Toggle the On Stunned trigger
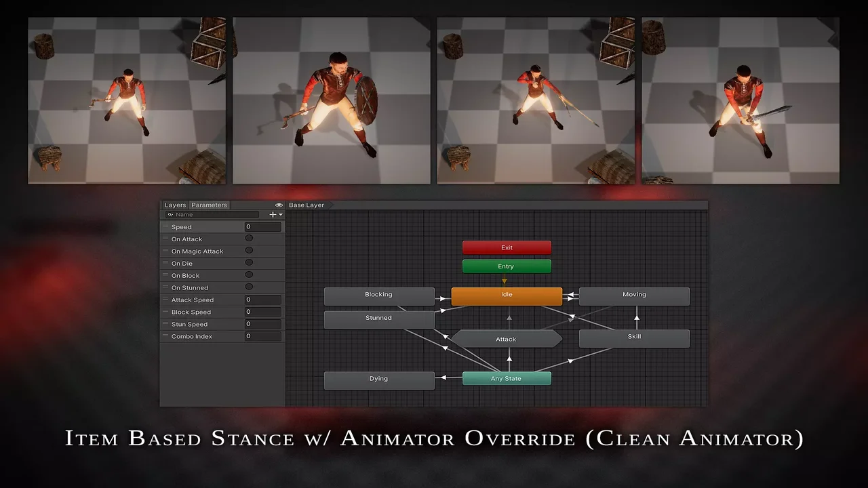Screen dimensions: 868x488 pos(249,287)
